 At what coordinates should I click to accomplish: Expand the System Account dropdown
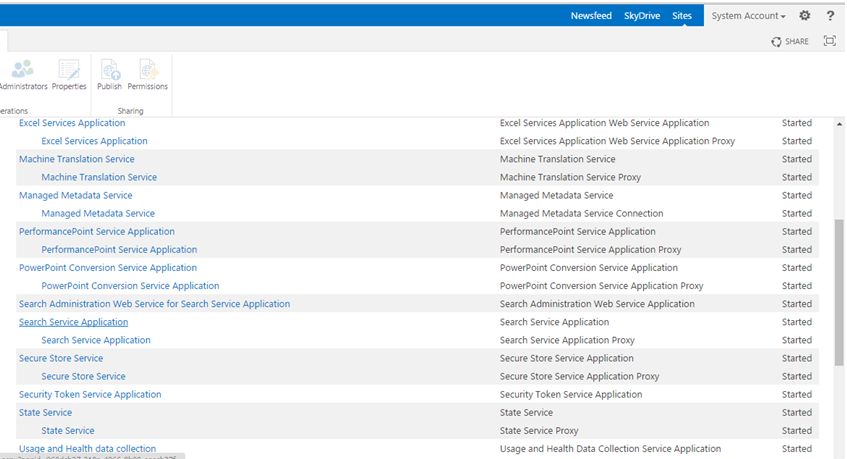(x=748, y=16)
